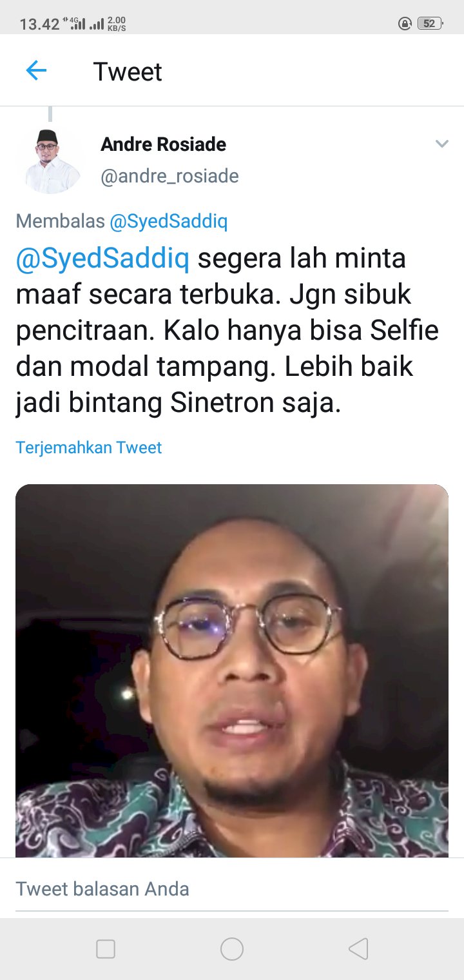Viewport: 464px width, 980px height.
Task: Tap the Android recent apps square icon
Action: click(x=105, y=949)
